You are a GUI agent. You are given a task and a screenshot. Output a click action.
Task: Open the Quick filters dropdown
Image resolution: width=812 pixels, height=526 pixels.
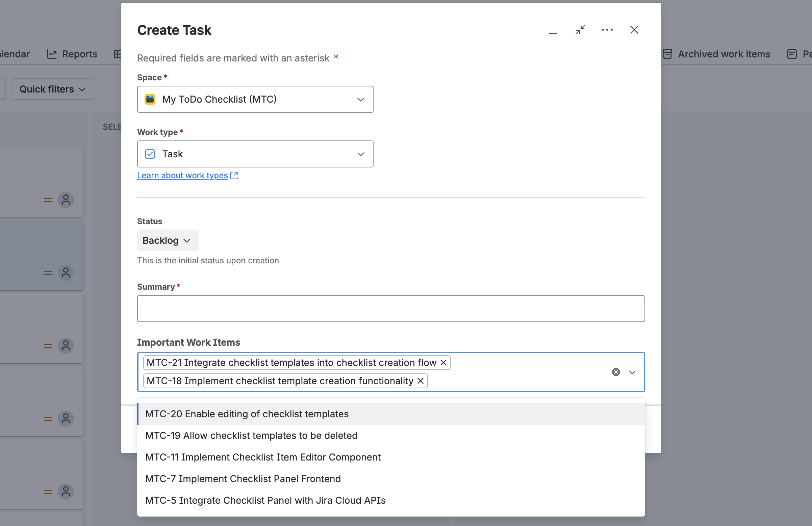(x=53, y=89)
